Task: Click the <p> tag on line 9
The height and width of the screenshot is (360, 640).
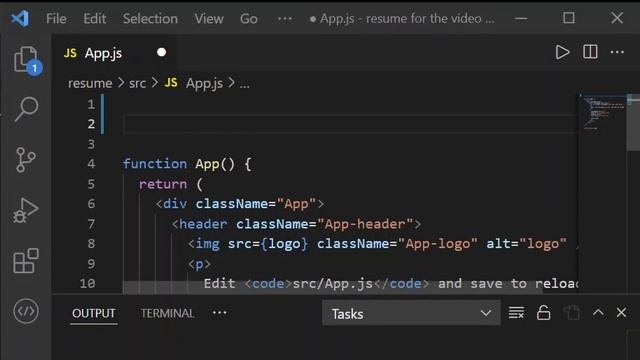Action: (199, 264)
